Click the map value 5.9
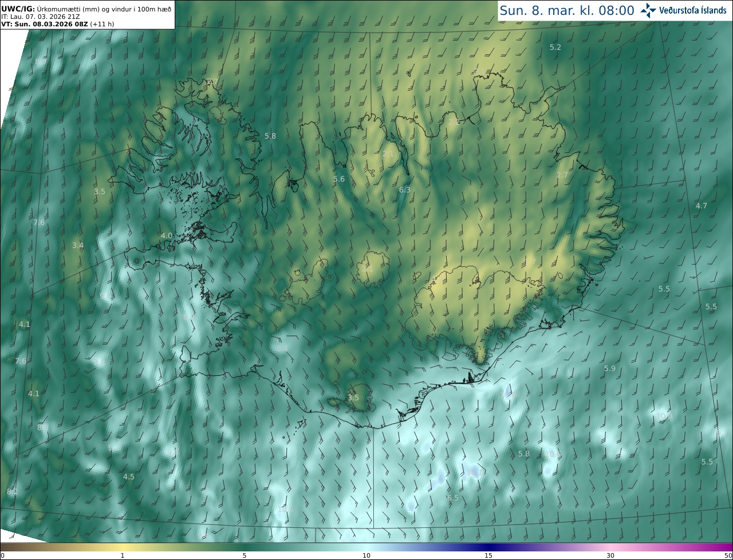Viewport: 733px width, 560px height. point(610,368)
